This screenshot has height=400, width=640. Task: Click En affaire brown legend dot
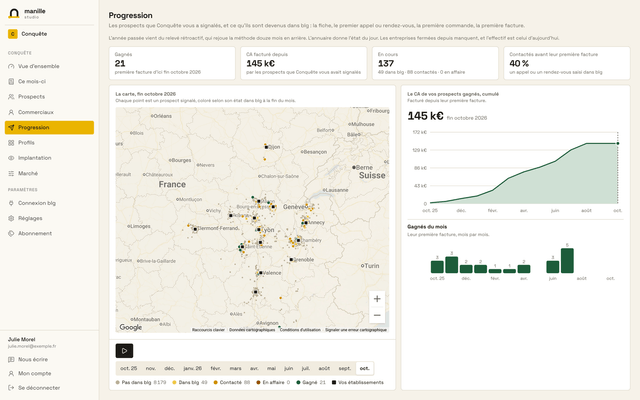(x=258, y=382)
